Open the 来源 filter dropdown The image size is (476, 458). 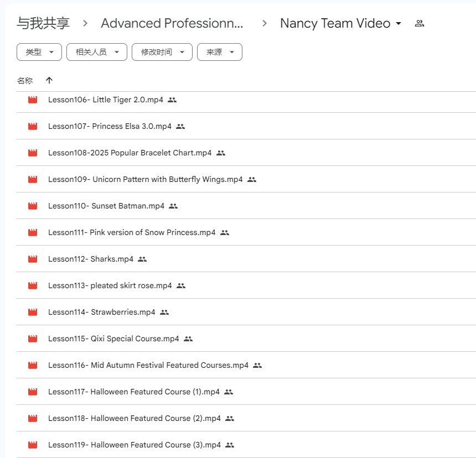(x=219, y=52)
